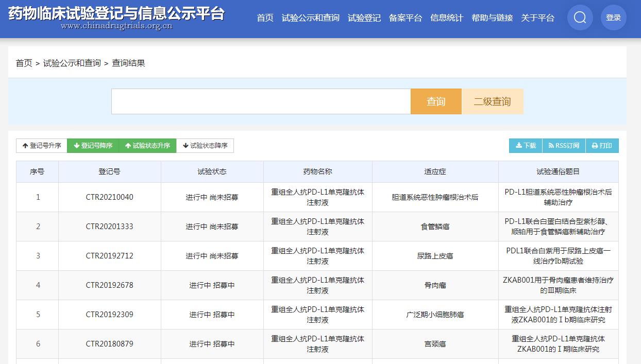Sort by 试验状态降序
The width and height of the screenshot is (641, 364).
[x=205, y=146]
